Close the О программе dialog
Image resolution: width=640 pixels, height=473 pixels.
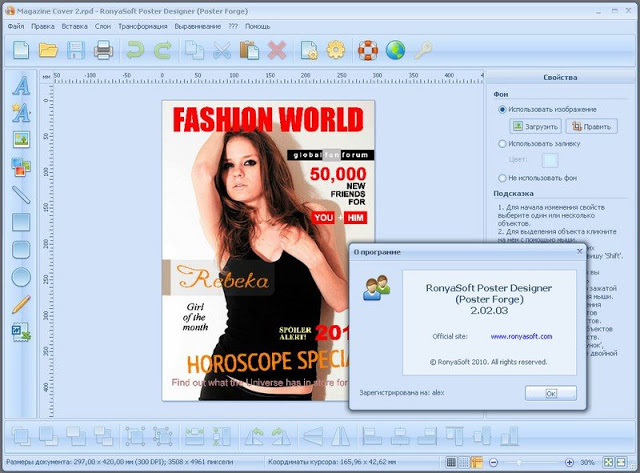580,251
